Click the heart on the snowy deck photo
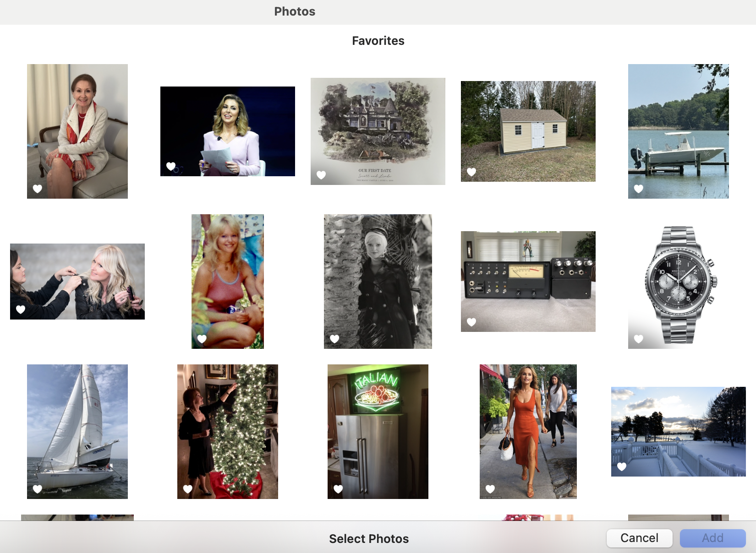The height and width of the screenshot is (553, 756). point(622,466)
